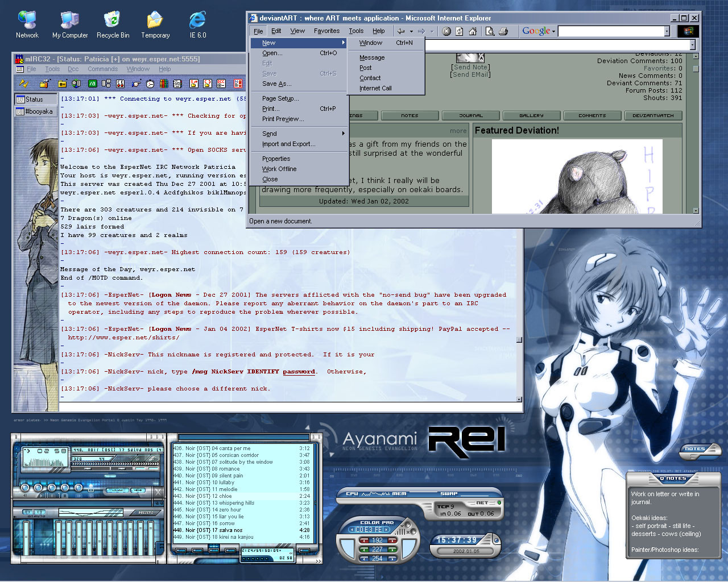This screenshot has height=582, width=728.
Task: Click the mIRC Connect lightning icon
Action: 23,84
